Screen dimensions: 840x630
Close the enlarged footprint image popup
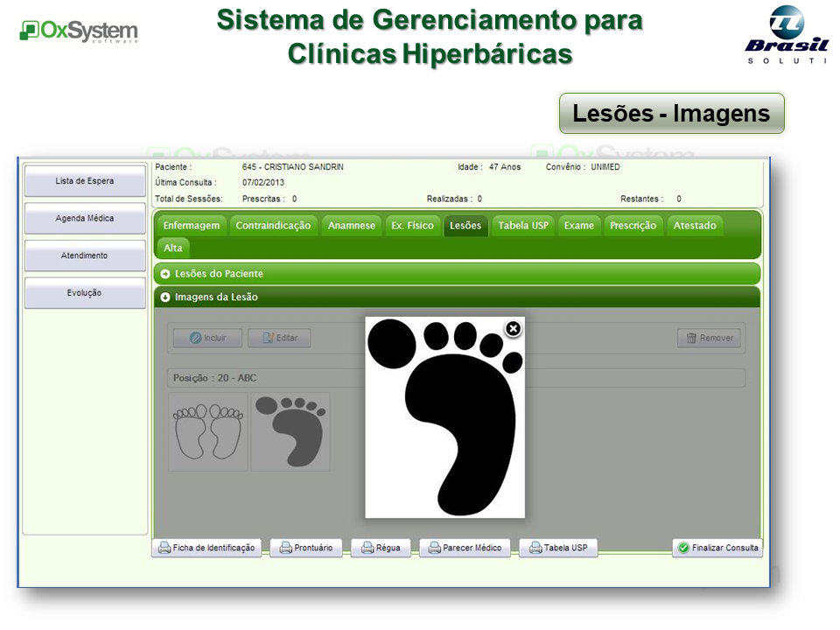click(513, 328)
